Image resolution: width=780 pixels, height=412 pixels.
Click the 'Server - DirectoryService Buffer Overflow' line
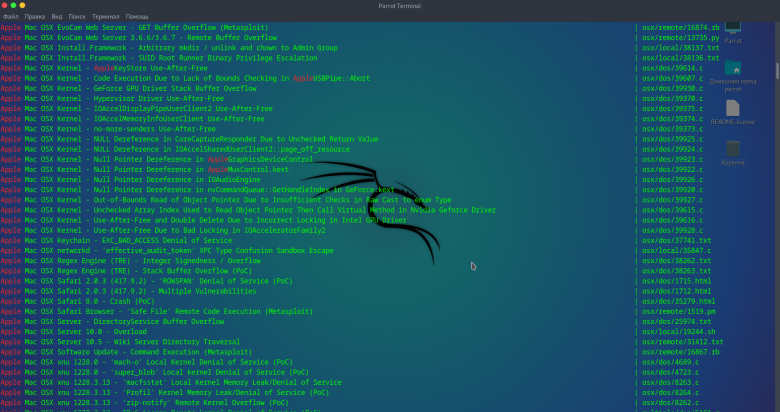click(x=112, y=321)
